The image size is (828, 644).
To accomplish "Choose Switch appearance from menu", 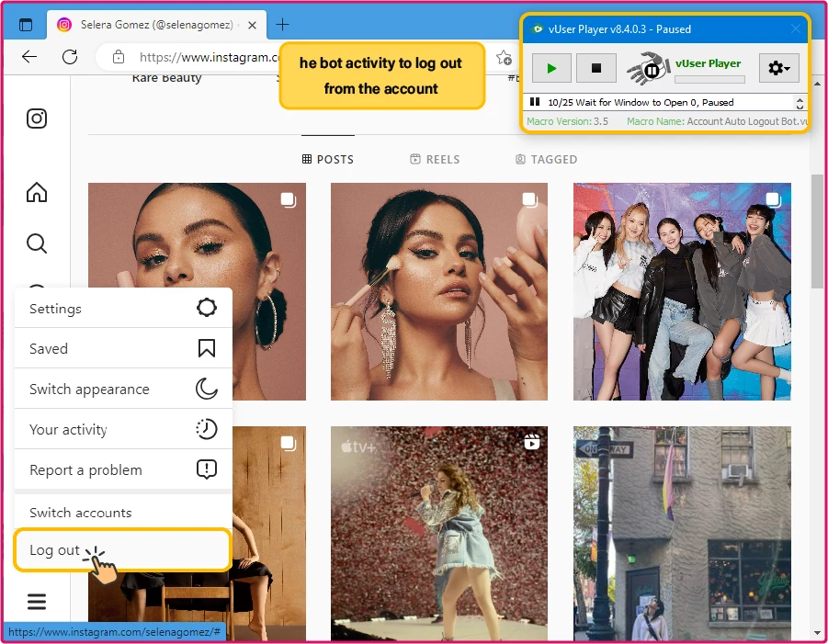I will coord(123,389).
